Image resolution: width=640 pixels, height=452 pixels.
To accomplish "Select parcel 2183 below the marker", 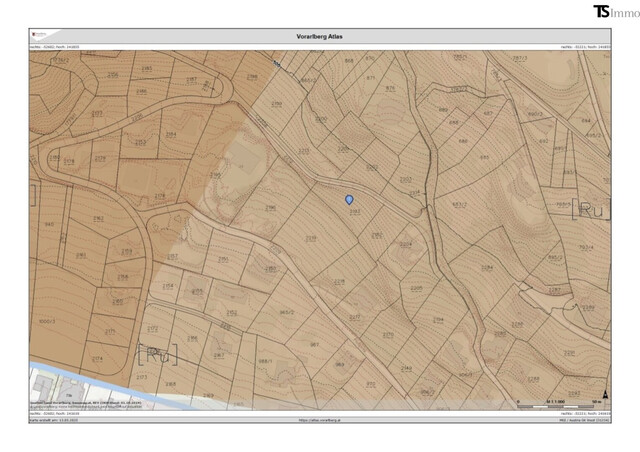I will 354,212.
